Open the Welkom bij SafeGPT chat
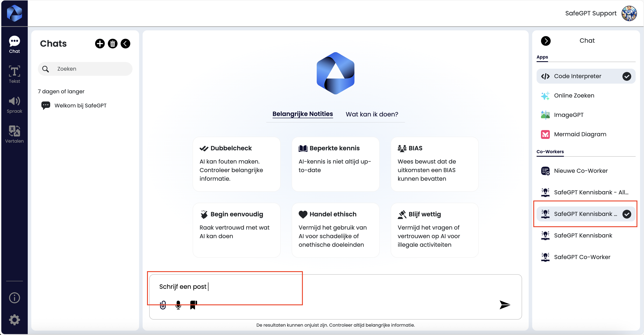Viewport: 644px width, 335px height. [80, 105]
